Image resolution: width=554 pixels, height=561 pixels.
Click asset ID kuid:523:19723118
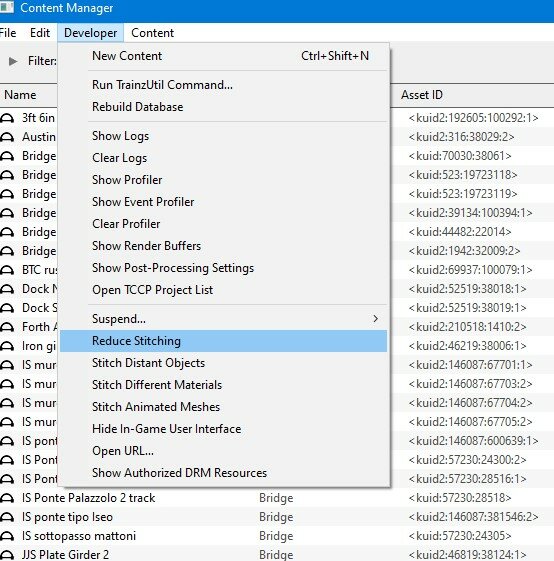[463, 175]
